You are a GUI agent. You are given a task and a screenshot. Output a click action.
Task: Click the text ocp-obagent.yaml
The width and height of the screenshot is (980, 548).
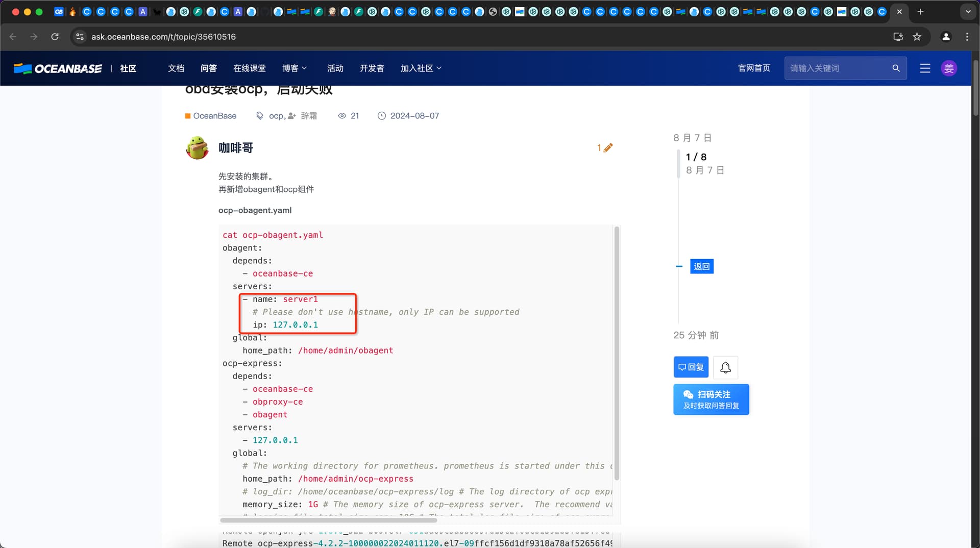pyautogui.click(x=255, y=210)
